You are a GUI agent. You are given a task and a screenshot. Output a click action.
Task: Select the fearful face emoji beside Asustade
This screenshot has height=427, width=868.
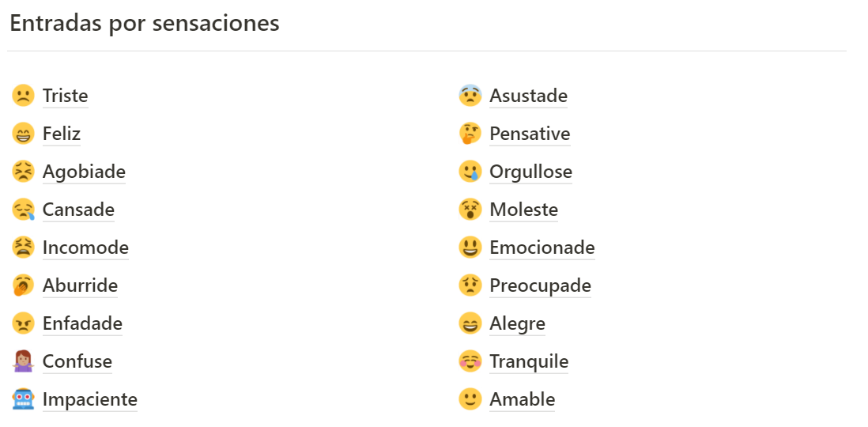click(x=470, y=96)
